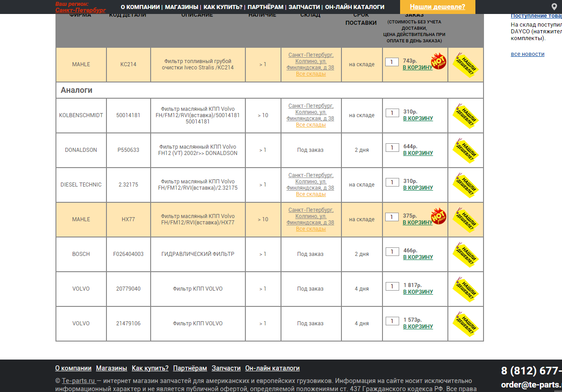Open footer link 'Запчасти'
562x392 pixels.
coord(226,368)
